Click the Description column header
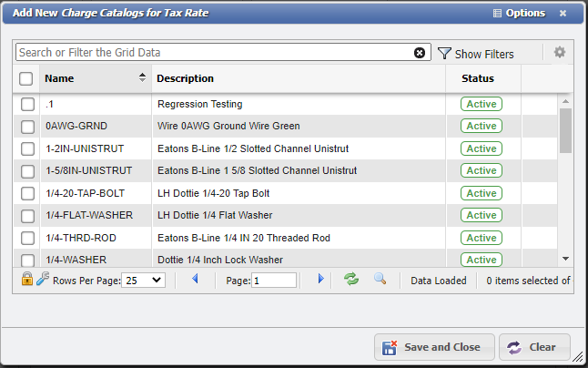Screen dimensions: 588x368 tap(186, 78)
